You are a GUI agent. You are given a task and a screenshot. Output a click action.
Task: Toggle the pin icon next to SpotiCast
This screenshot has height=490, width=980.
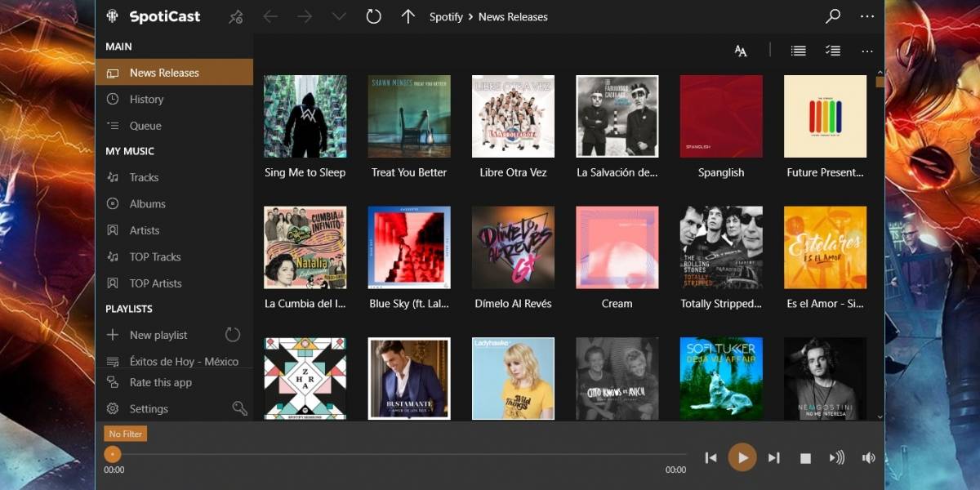coord(236,16)
